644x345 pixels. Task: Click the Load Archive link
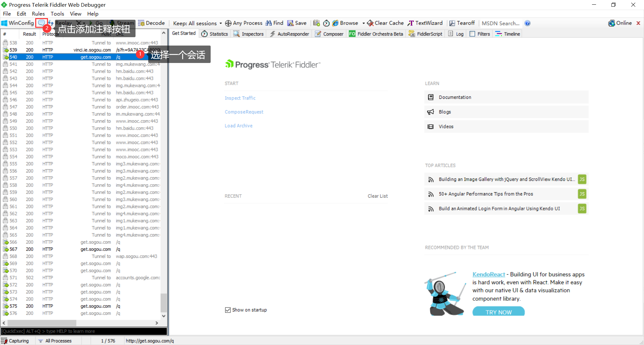[x=238, y=126]
